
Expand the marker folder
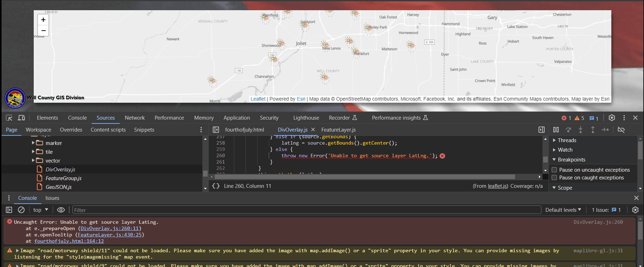33,143
